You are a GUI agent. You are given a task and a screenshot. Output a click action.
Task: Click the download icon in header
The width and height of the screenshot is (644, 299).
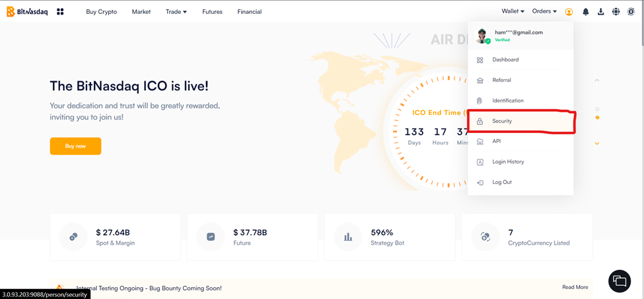click(600, 11)
